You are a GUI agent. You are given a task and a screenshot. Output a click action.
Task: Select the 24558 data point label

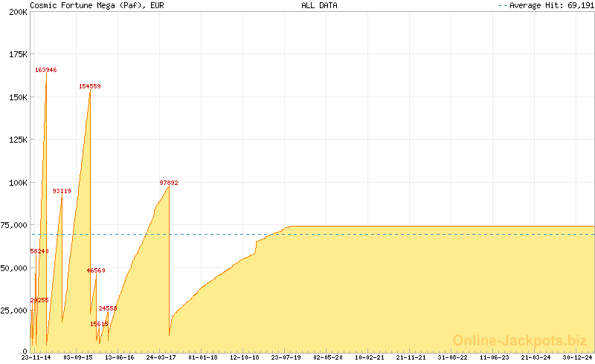[x=108, y=308]
